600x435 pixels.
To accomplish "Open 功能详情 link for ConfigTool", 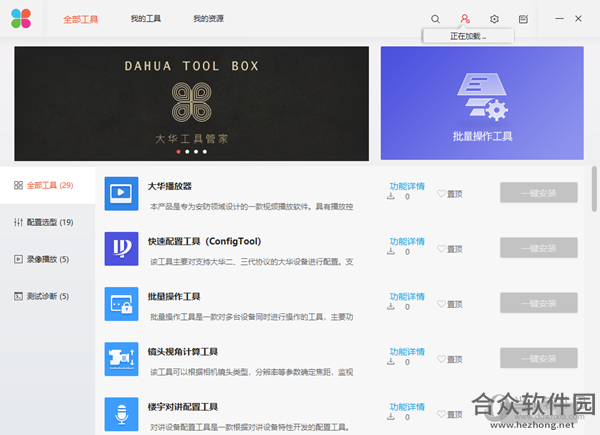I will point(407,241).
